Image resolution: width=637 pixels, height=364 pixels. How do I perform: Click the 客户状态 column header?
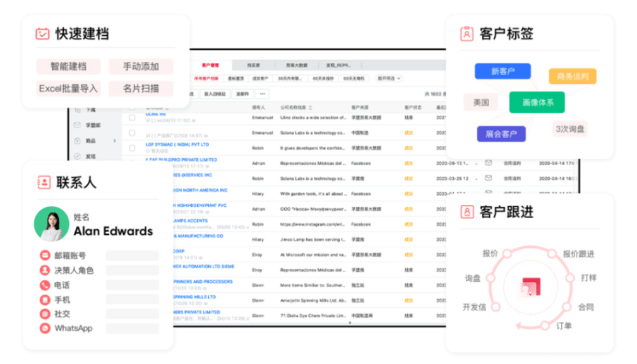pyautogui.click(x=413, y=107)
